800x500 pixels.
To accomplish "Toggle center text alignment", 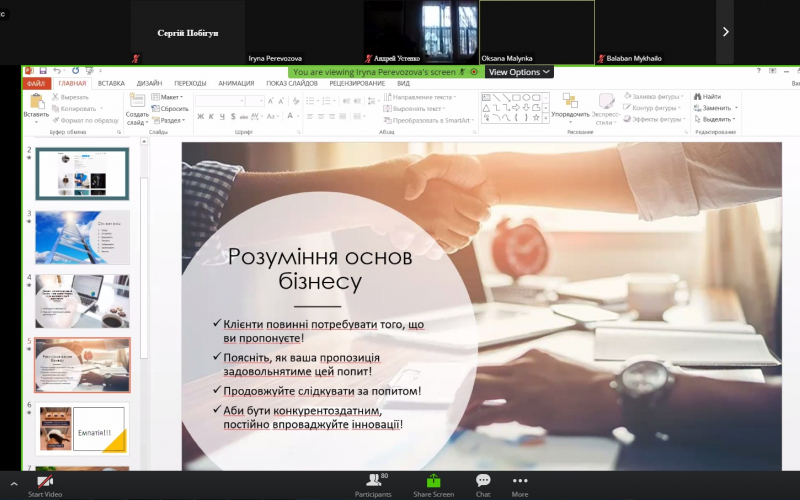I will 321,116.
